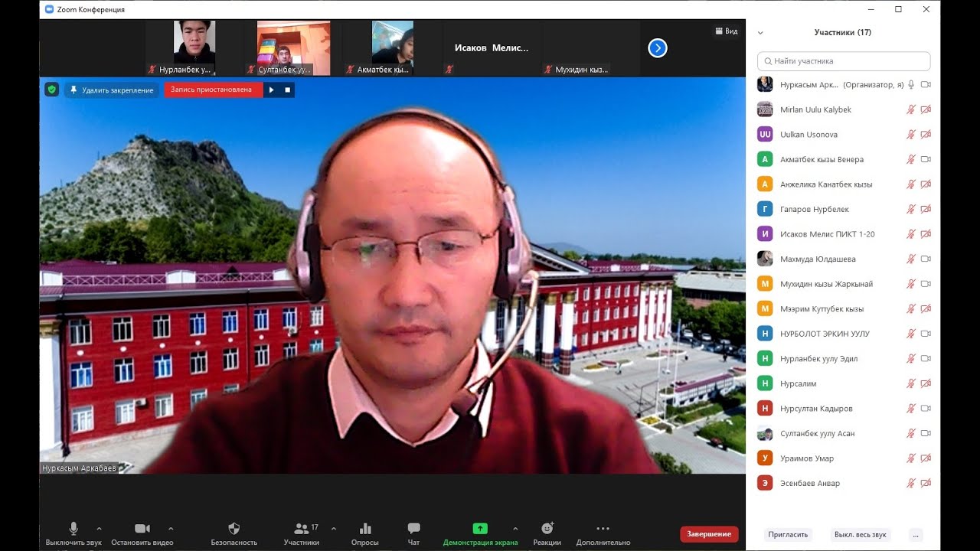Click camera-off icon for Мээрим Куттубек кызы

coord(926,308)
